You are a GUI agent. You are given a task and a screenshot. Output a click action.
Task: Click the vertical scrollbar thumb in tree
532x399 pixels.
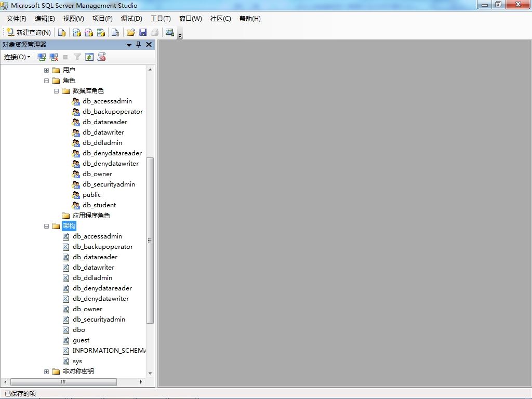pyautogui.click(x=150, y=241)
